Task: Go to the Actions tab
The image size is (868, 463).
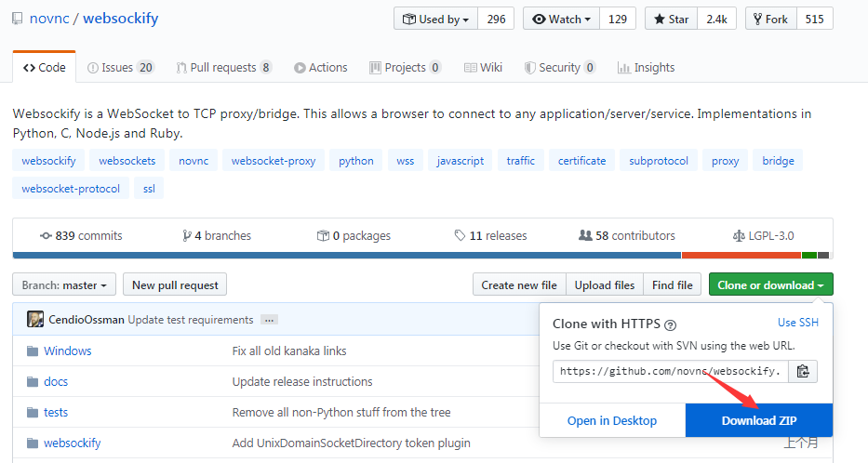Action: (x=321, y=68)
